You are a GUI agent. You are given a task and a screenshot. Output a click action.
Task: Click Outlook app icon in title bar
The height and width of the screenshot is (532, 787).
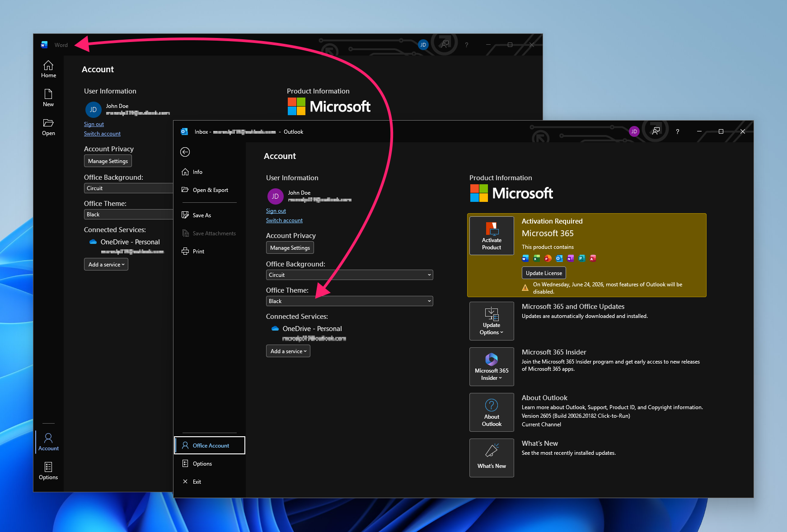184,131
